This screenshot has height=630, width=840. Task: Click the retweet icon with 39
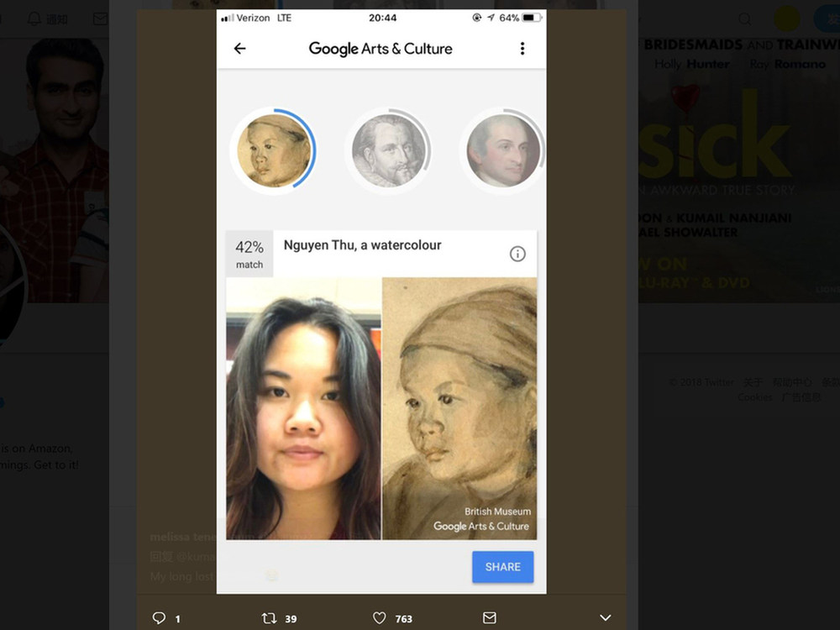coord(269,618)
